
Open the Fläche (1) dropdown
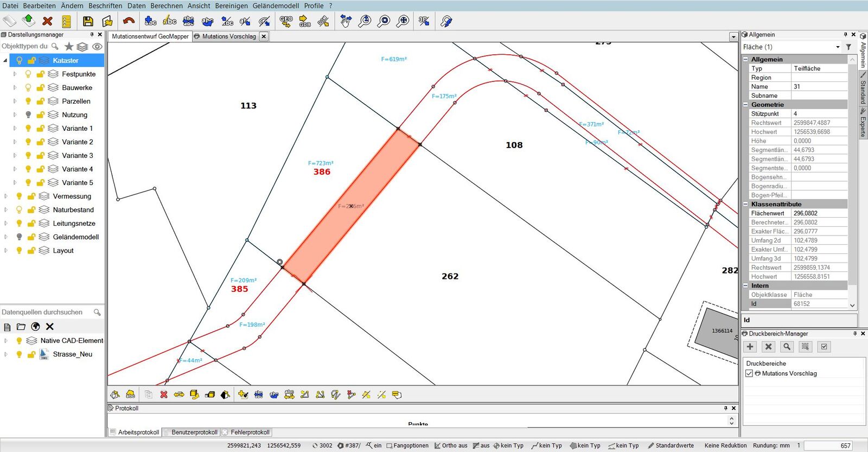(838, 47)
